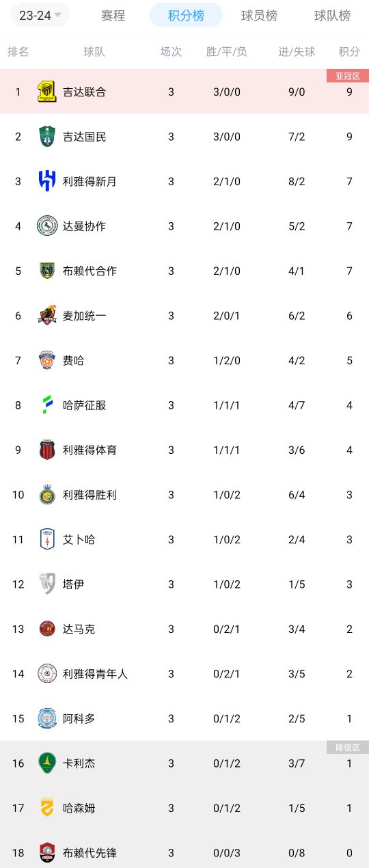The height and width of the screenshot is (868, 369).
Task: Tap the 吉达国民 green crest icon
Action: click(x=47, y=137)
